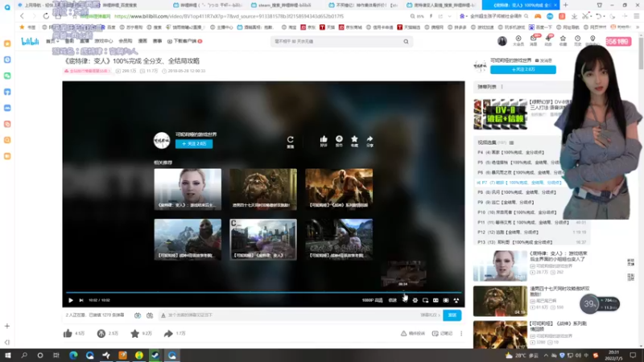644x362 pixels.
Task: Open the Windows Start menu
Action: [8, 356]
